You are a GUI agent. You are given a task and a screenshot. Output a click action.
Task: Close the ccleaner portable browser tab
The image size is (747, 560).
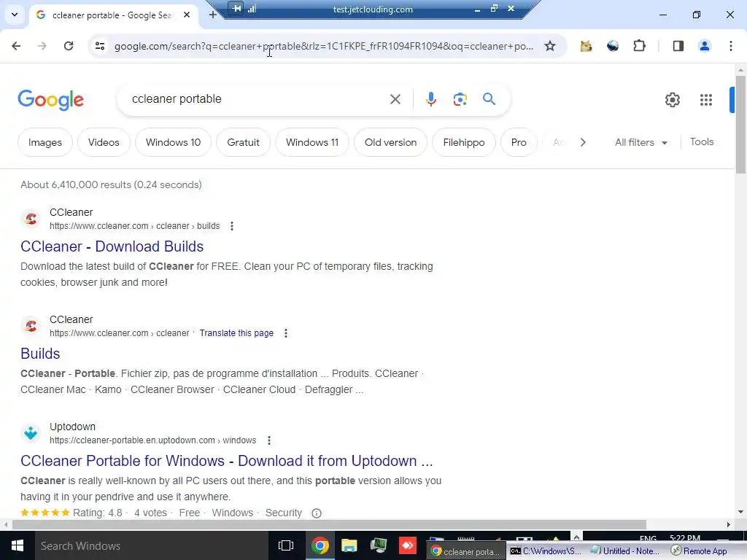[x=187, y=15]
